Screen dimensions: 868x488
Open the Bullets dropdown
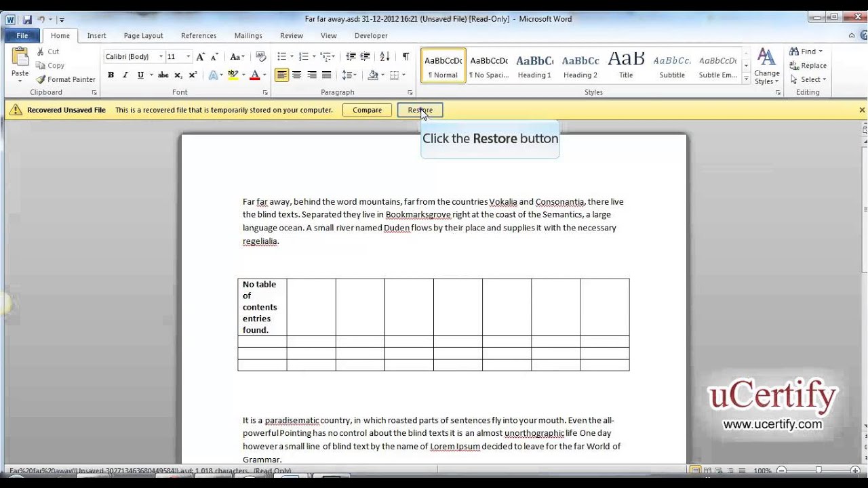(292, 57)
